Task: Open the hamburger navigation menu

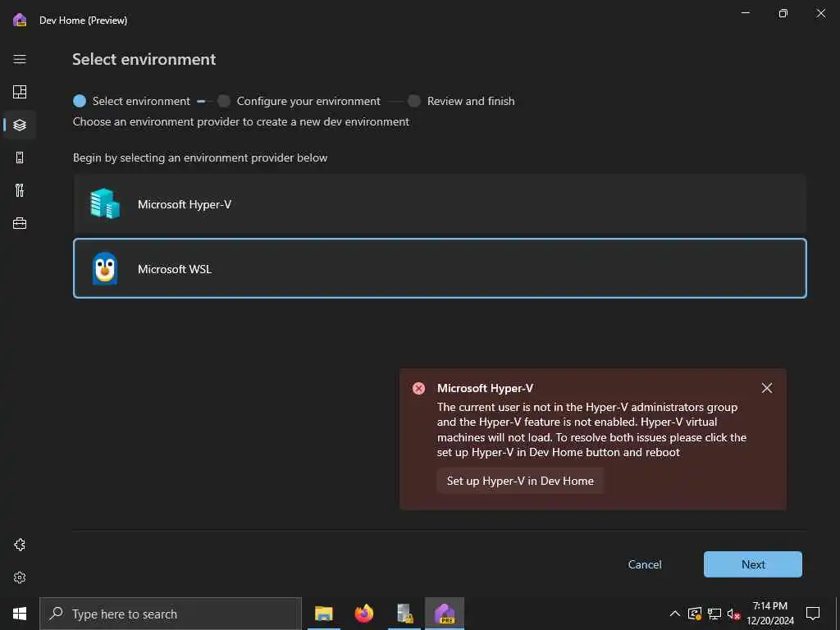Action: (x=20, y=59)
